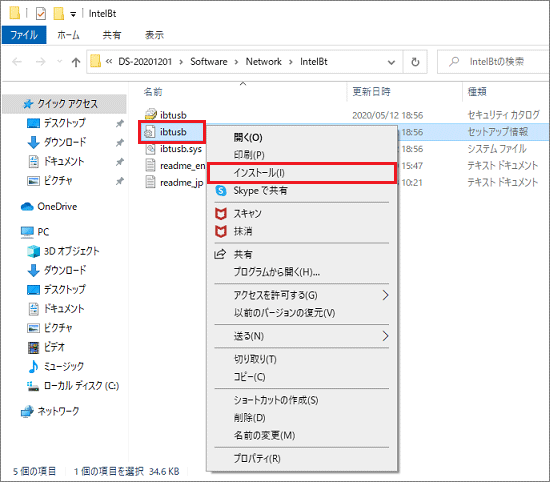Image resolution: width=550 pixels, height=482 pixels.
Task: Click the pin icon next to pinned デスクトップ
Action: 120,123
